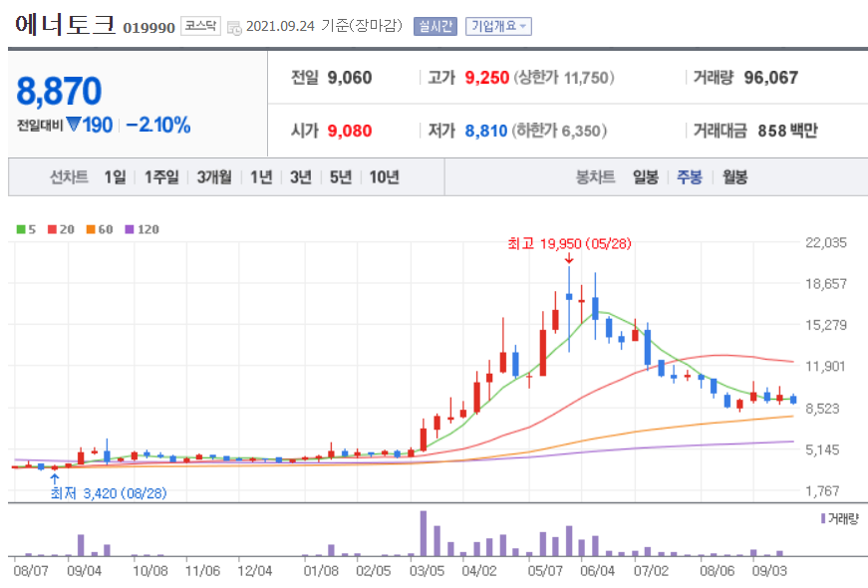This screenshot has width=868, height=588.
Task: Select the 1주일 line chart tab
Action: pyautogui.click(x=161, y=177)
